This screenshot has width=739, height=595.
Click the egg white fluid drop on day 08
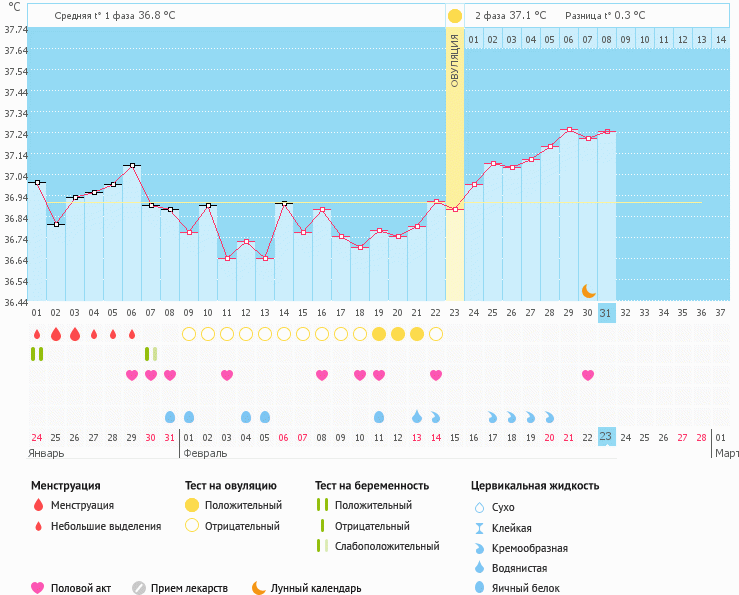170,416
